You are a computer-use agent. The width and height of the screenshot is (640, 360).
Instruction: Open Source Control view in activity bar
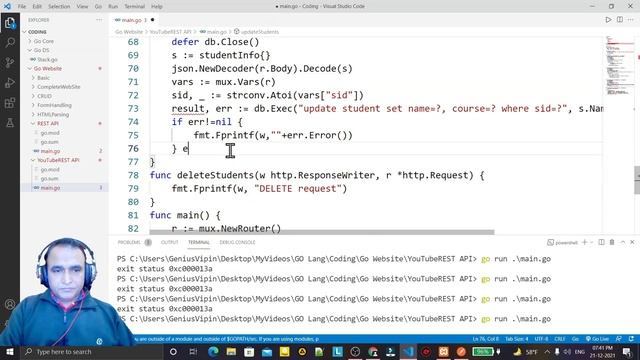(x=10, y=62)
